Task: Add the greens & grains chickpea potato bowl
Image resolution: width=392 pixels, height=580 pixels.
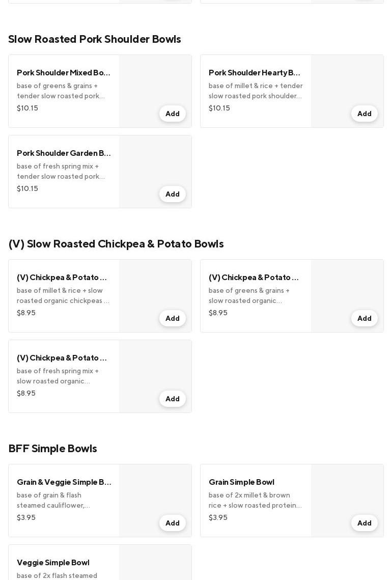Action: click(x=364, y=318)
